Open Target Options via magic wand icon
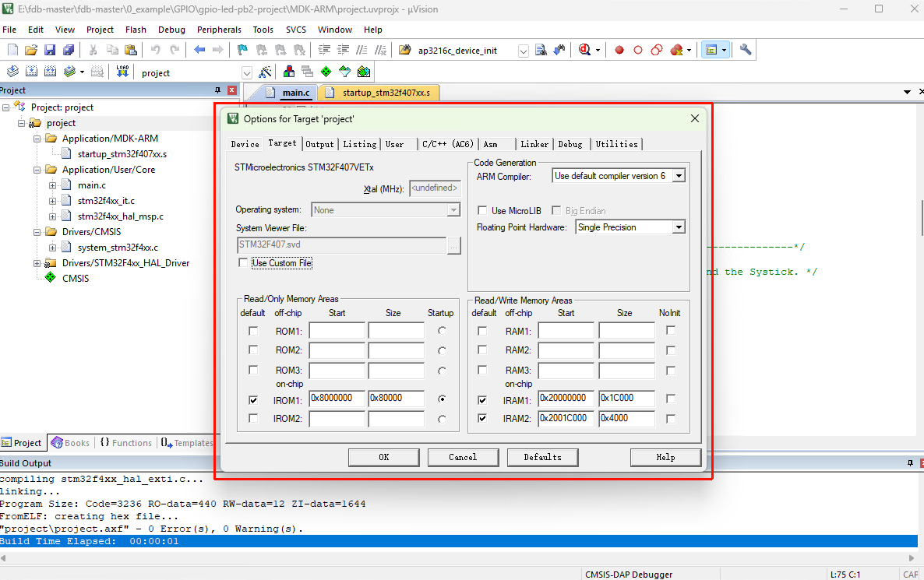This screenshot has width=924, height=580. point(266,72)
